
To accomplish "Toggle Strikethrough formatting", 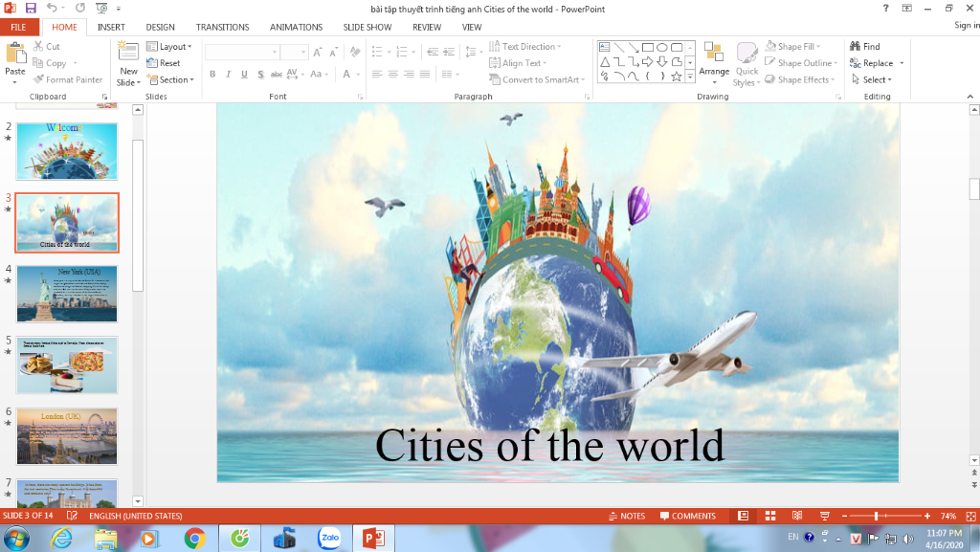I will [x=277, y=75].
